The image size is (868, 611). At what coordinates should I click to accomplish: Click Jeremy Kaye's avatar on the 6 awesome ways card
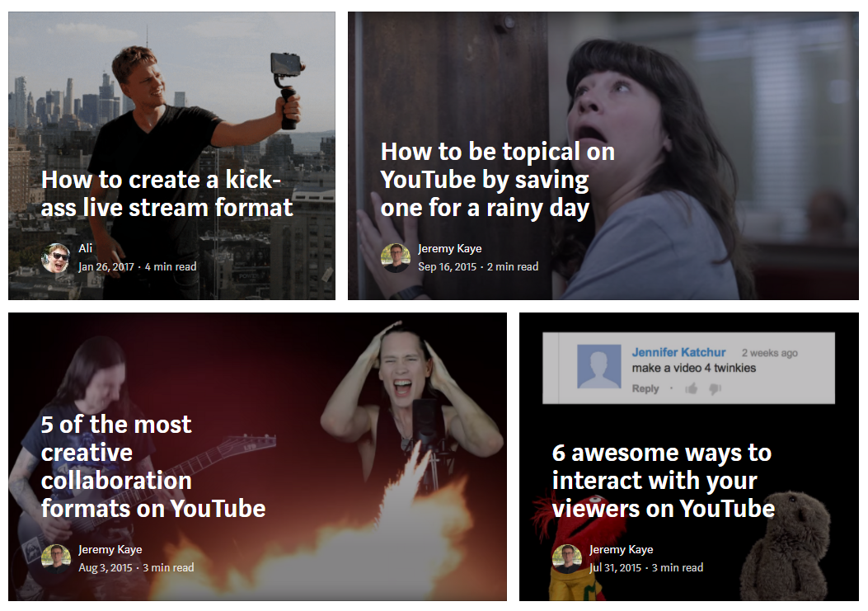pos(567,558)
